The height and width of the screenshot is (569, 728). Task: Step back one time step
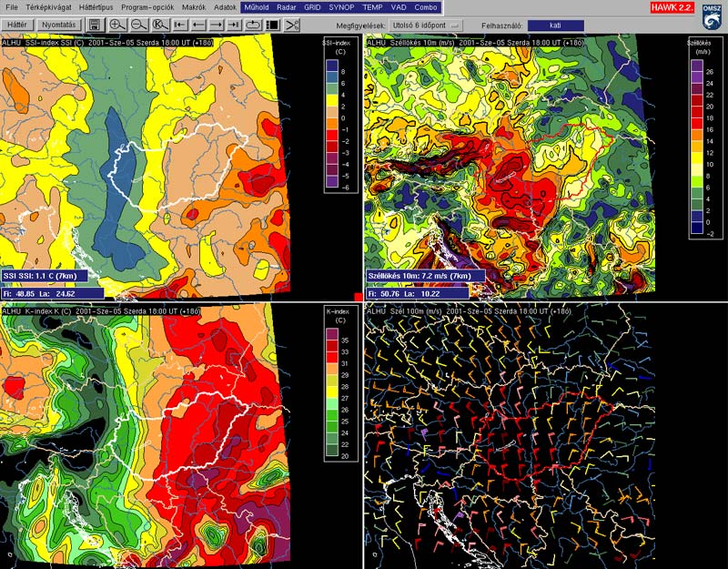(199, 25)
